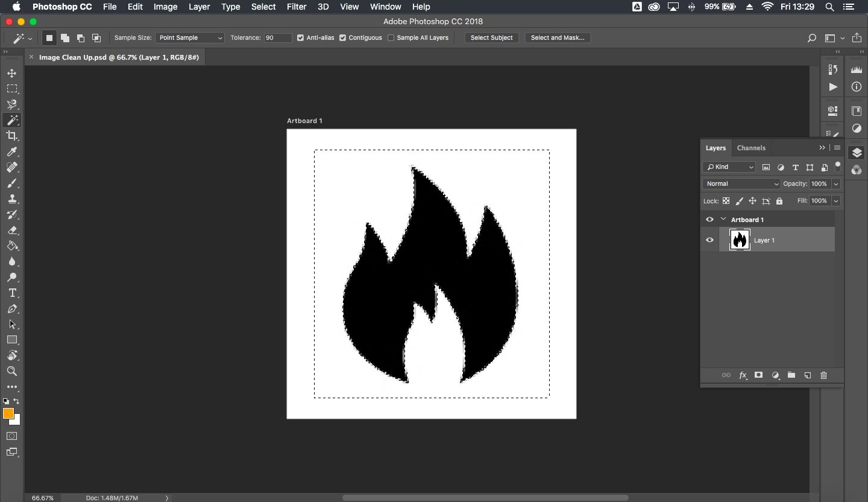The image size is (868, 502).
Task: Open the Window menu
Action: pyautogui.click(x=385, y=7)
